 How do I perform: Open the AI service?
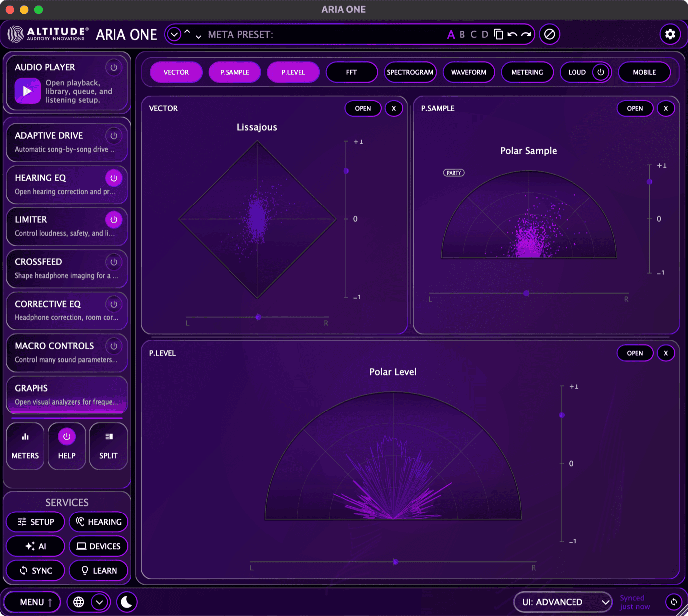pos(35,546)
